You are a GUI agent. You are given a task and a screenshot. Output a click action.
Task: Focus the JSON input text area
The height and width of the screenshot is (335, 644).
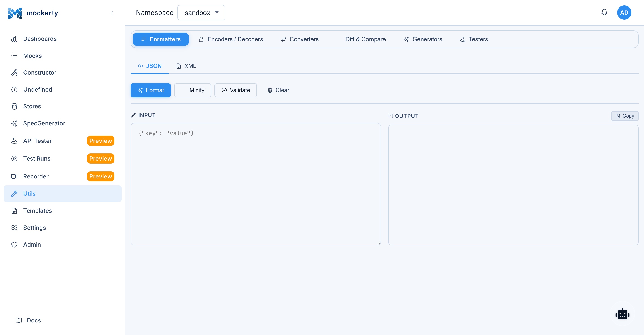click(x=256, y=184)
